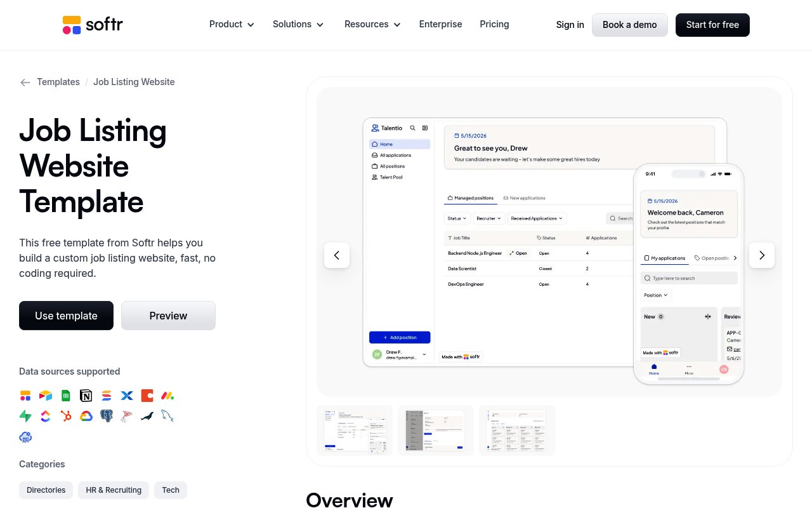This screenshot has width=812, height=508.
Task: Click Sign in
Action: tap(570, 25)
